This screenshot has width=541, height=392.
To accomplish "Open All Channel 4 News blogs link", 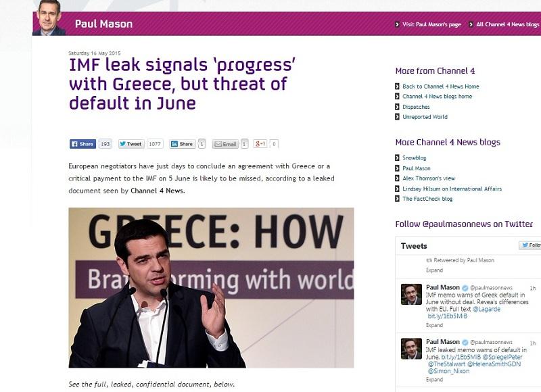I will (x=508, y=24).
